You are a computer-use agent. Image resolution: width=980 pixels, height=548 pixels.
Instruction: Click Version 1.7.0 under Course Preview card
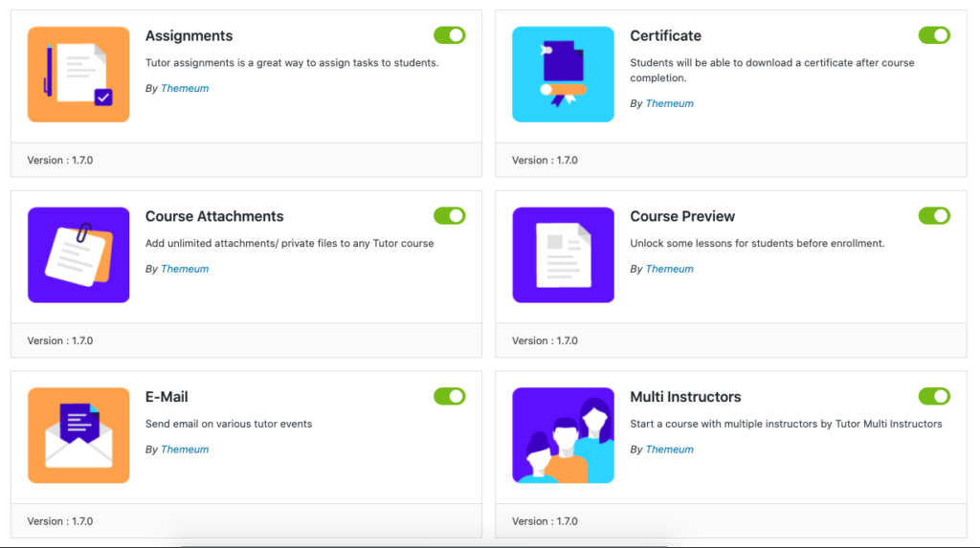[x=545, y=340]
